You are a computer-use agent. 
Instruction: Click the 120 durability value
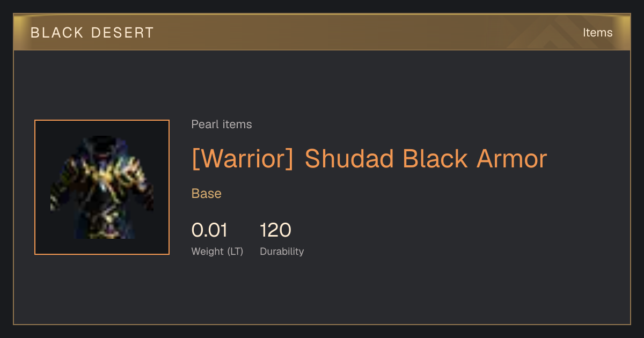click(275, 230)
